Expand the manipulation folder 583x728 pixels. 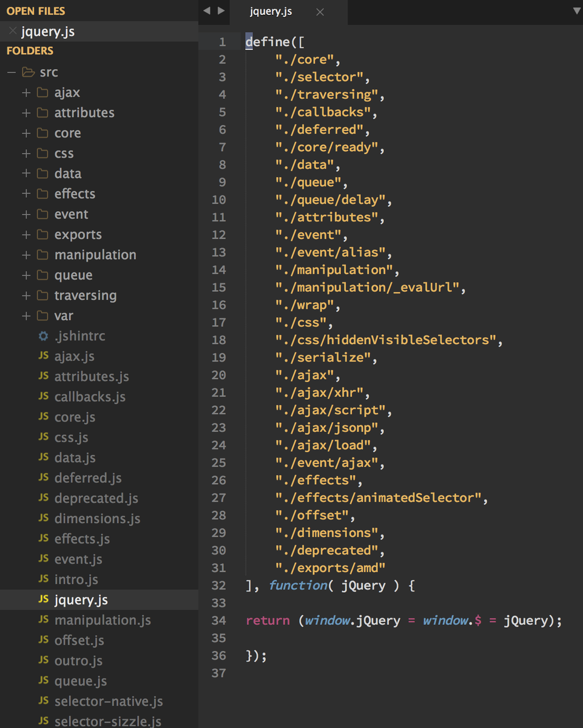tap(26, 255)
